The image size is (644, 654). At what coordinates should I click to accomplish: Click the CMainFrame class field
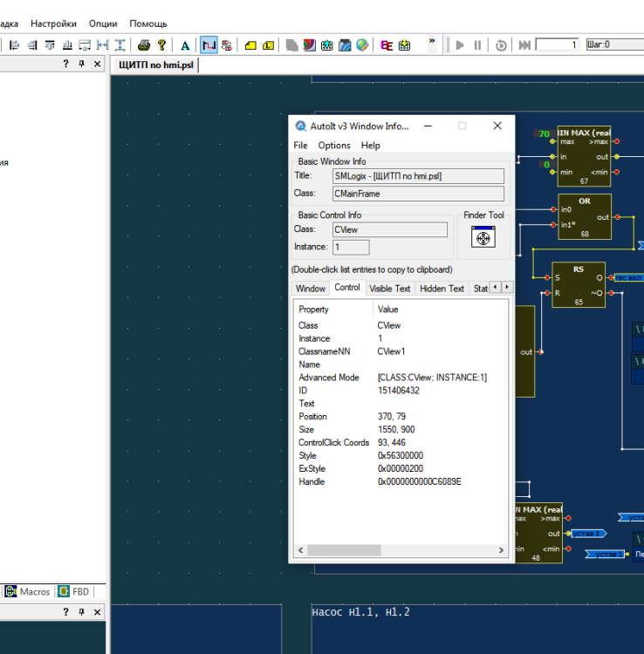coord(418,194)
